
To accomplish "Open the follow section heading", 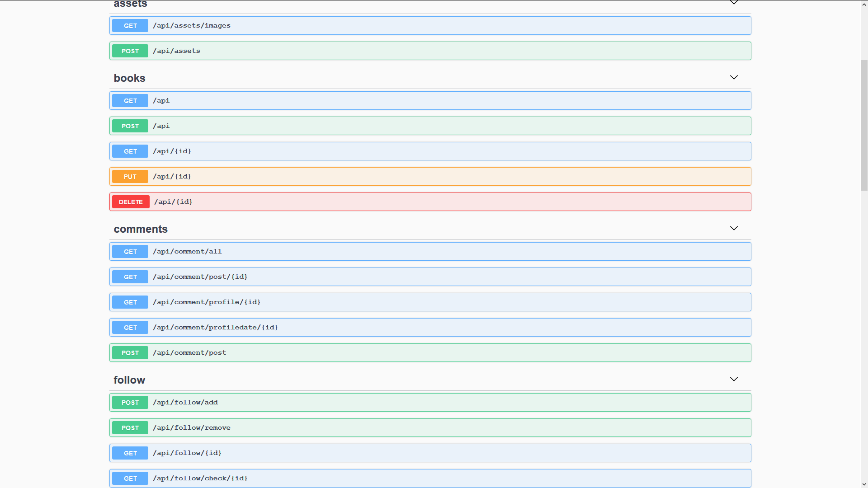I will pyautogui.click(x=129, y=380).
